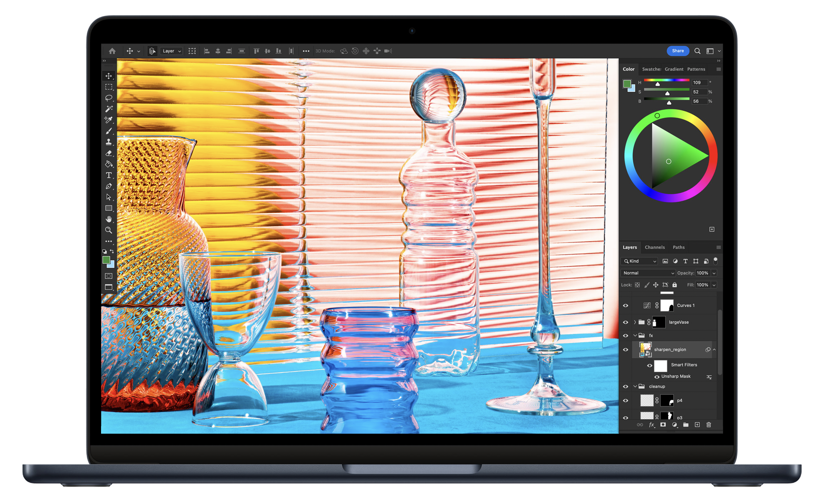Expand the cleanup layer group
Image resolution: width=820 pixels, height=504 pixels.
pyautogui.click(x=634, y=387)
